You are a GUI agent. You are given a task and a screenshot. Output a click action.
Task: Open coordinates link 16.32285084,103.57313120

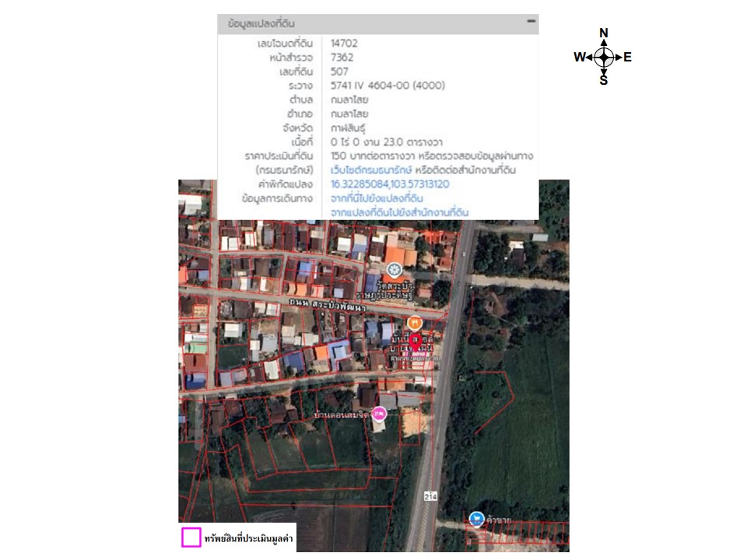click(389, 184)
